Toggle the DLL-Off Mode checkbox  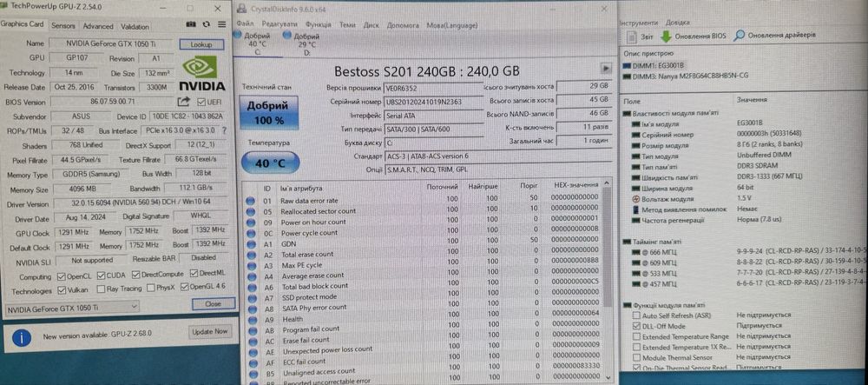pos(636,326)
